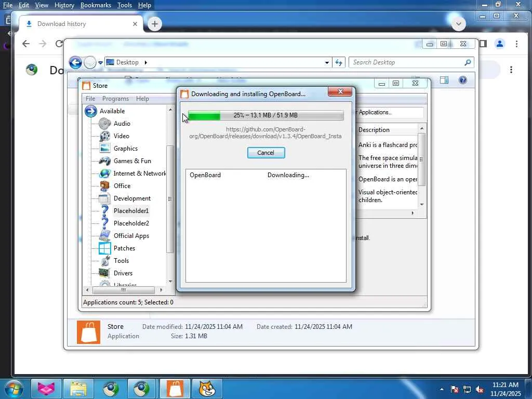Open the Firefox Tools menu
Image resolution: width=532 pixels, height=399 pixels.
(125, 5)
